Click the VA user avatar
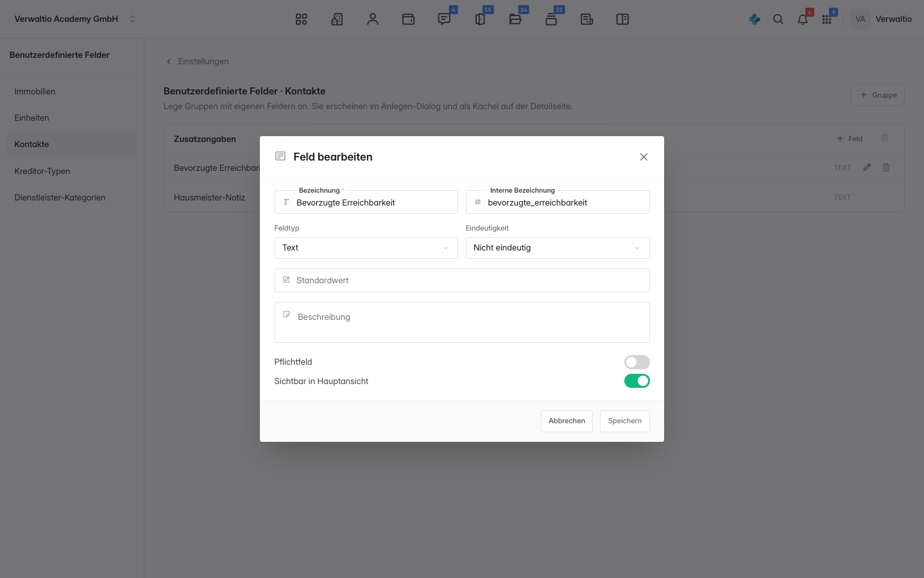The width and height of the screenshot is (924, 578). [860, 19]
